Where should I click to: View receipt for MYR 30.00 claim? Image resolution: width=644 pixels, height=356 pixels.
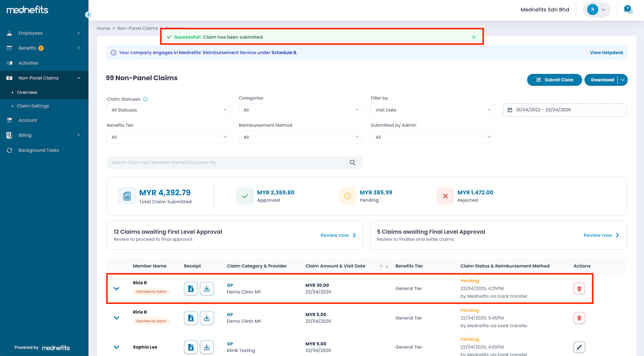[191, 288]
